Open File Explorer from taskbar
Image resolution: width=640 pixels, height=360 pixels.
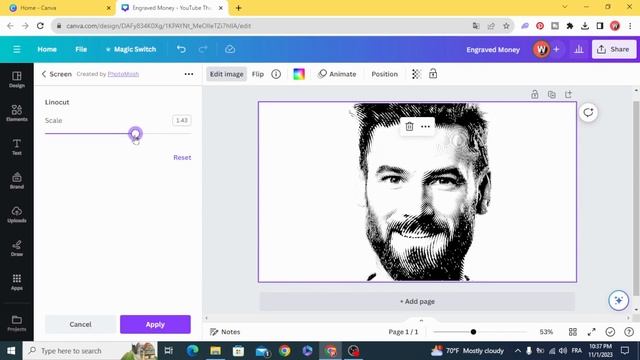(x=216, y=351)
